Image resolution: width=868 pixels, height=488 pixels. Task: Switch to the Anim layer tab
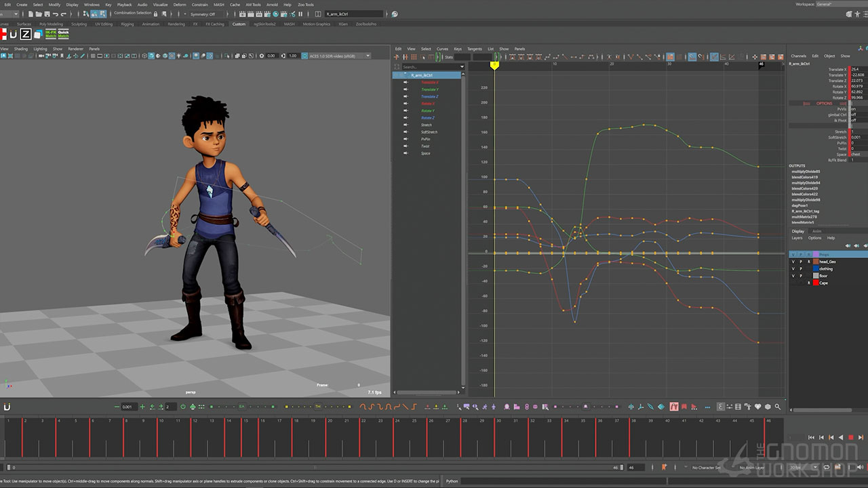click(x=817, y=231)
